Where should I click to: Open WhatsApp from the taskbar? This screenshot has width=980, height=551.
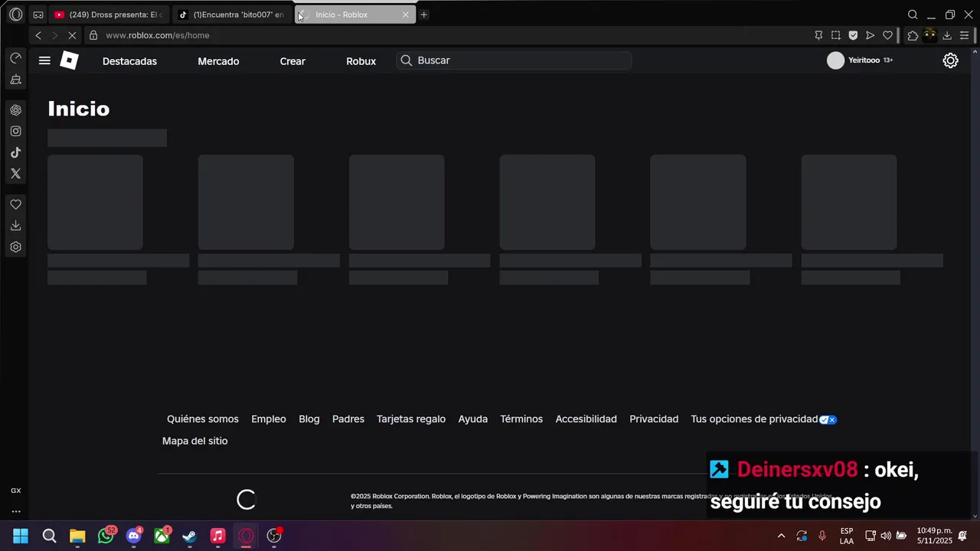pos(106,536)
